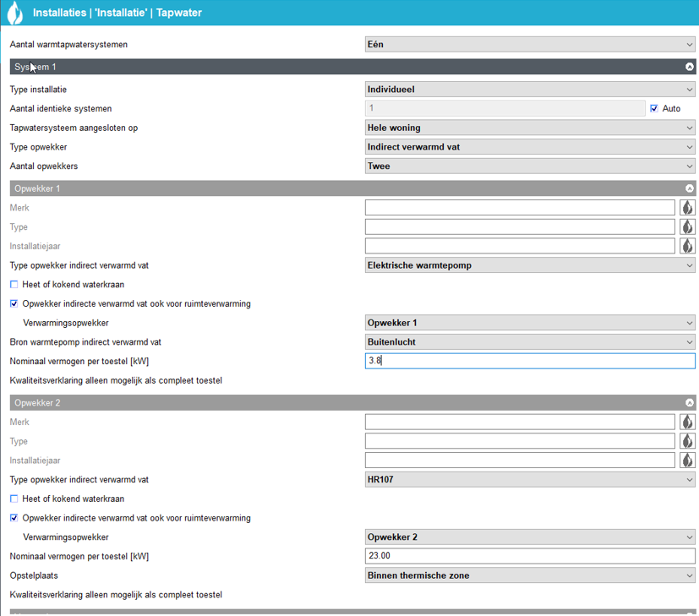Open Tapwatersysteem aangesloten op dropdown
The height and width of the screenshot is (616, 699).
[530, 128]
